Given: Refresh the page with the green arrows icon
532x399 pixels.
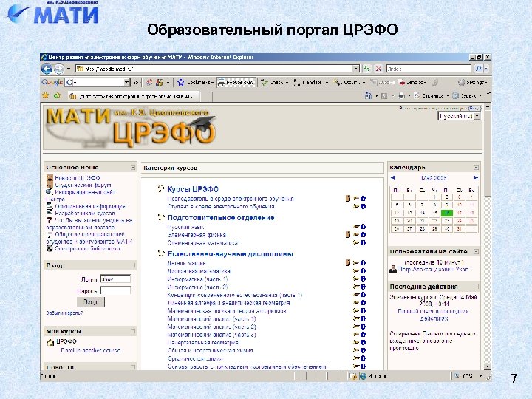Looking at the screenshot, I should point(366,69).
